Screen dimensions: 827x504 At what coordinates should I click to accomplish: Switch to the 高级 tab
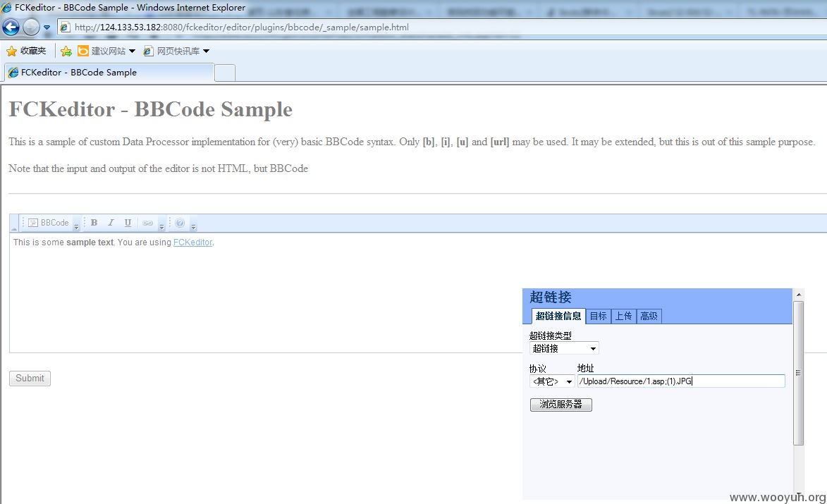[649, 316]
